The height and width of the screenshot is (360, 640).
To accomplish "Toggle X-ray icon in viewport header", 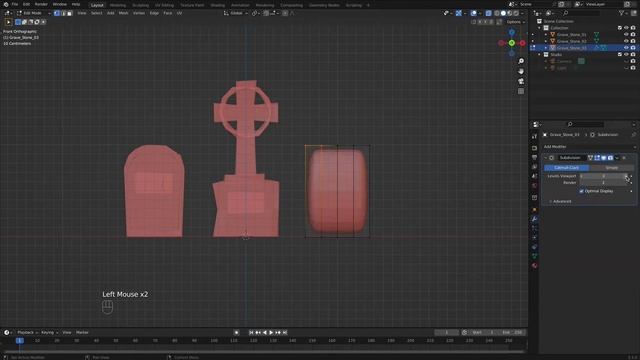I will (489, 13).
